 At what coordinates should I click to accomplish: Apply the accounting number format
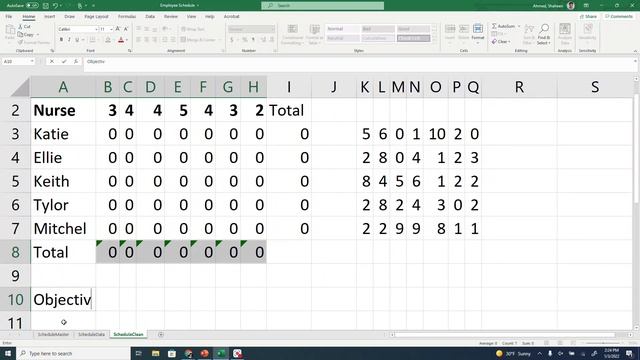pos(232,40)
